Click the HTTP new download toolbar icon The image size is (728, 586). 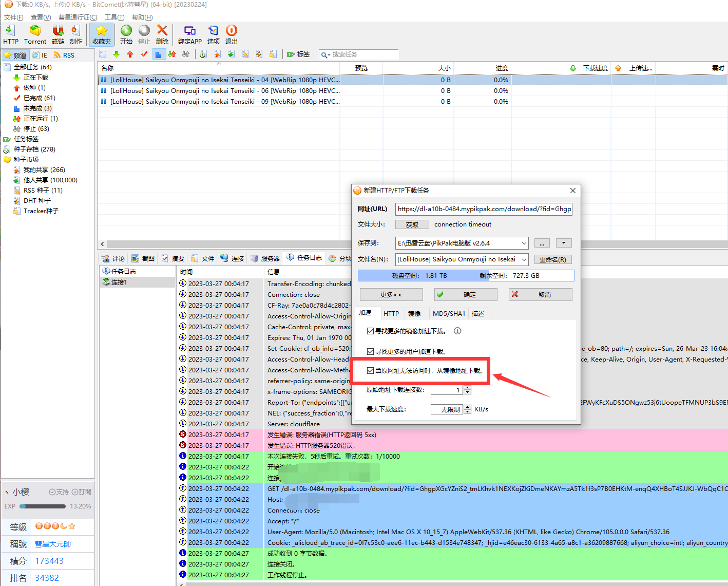10,34
